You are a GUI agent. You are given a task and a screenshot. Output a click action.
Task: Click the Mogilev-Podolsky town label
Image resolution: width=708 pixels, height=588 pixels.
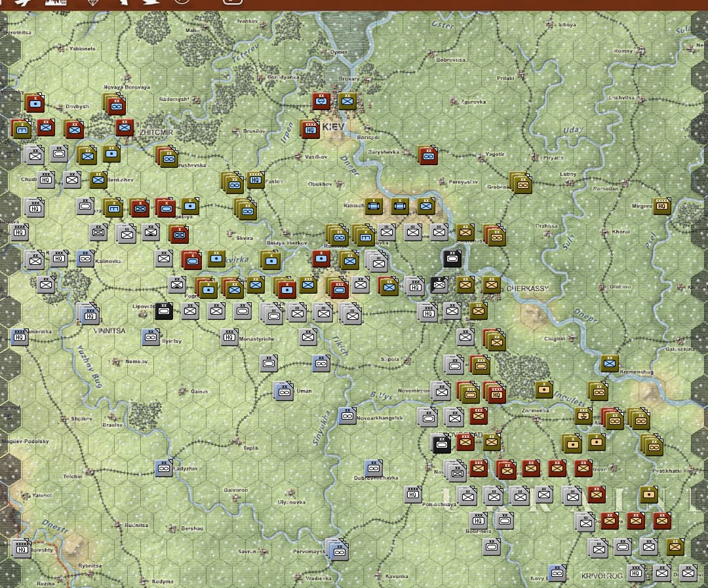pos(25,441)
